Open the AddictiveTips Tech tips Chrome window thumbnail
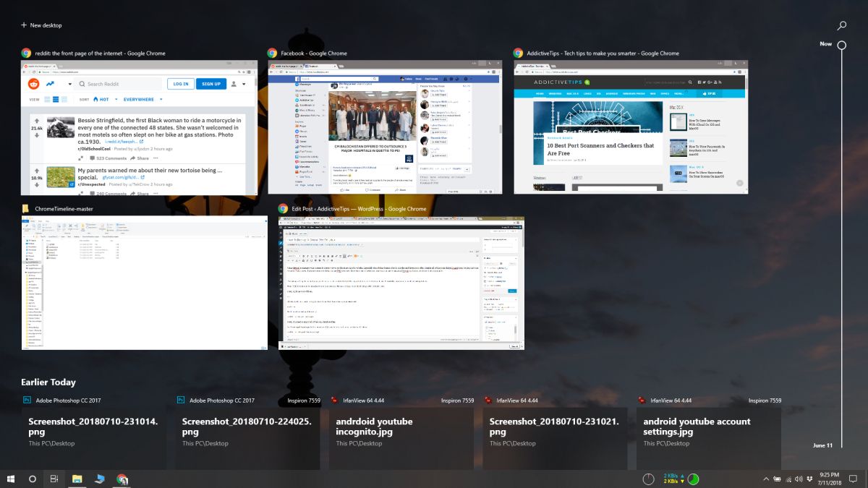The height and width of the screenshot is (488, 868). 631,127
